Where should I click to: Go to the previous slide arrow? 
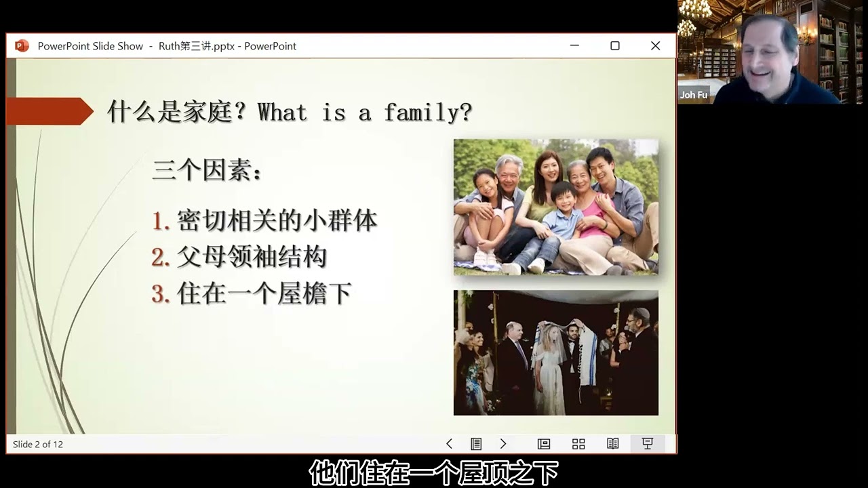pos(449,444)
